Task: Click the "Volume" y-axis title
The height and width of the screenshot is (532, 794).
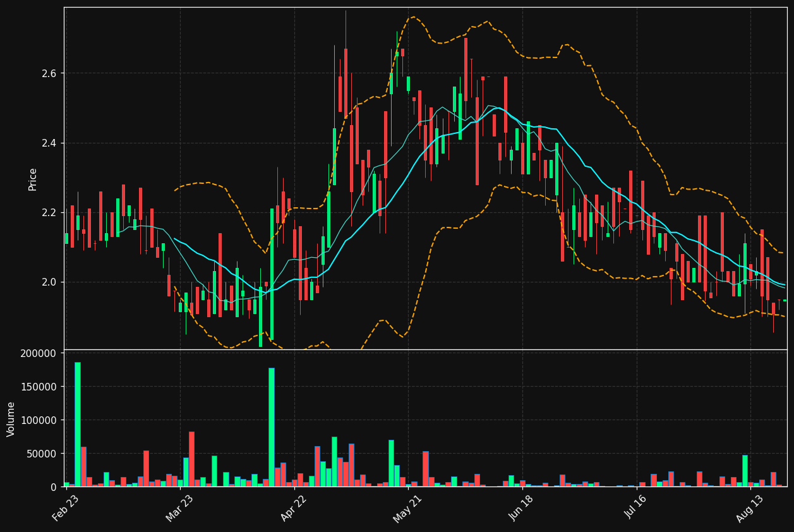Action: (11, 419)
